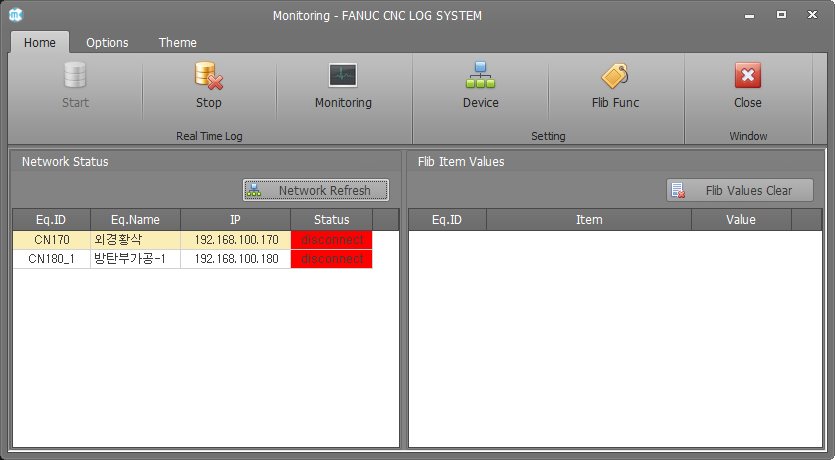The height and width of the screenshot is (460, 835).
Task: Click Eq.ID header in Flib Item Values
Action: click(x=447, y=219)
